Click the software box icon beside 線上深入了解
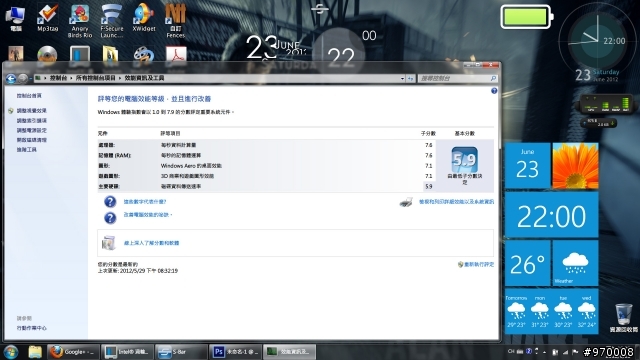This screenshot has width=640, height=360. pyautogui.click(x=109, y=243)
